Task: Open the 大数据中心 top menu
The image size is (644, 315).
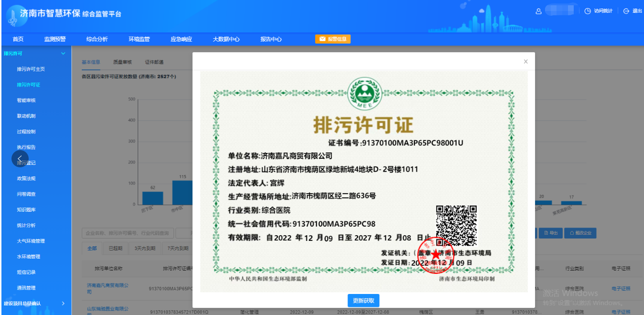Action: (226, 39)
